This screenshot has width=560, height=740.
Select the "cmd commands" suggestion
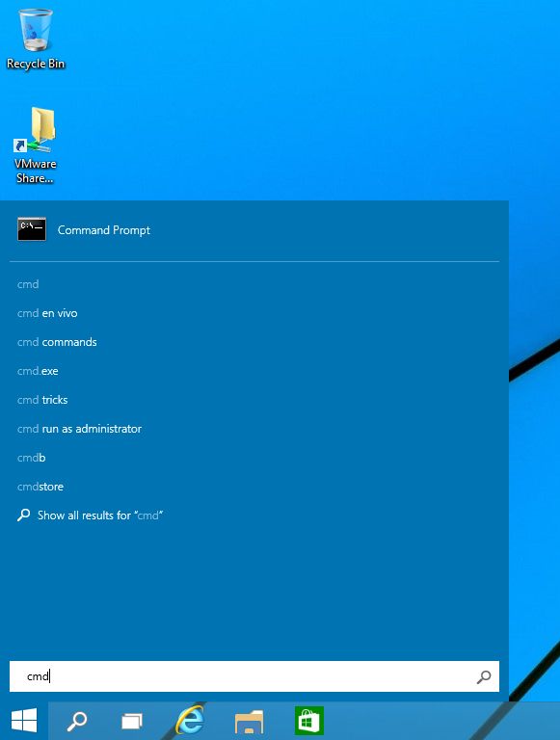[x=57, y=342]
